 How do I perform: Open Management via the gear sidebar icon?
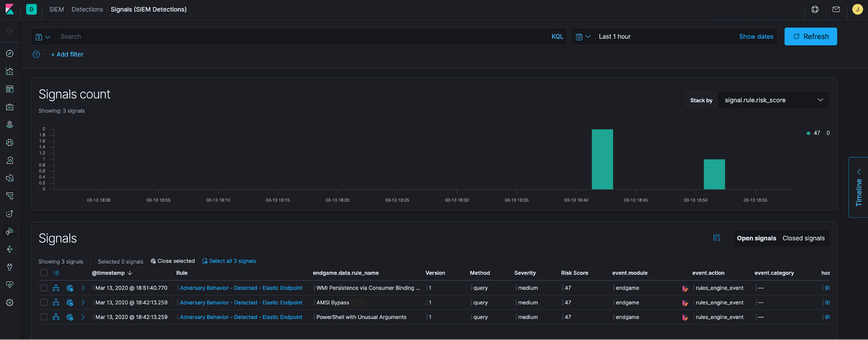point(10,303)
